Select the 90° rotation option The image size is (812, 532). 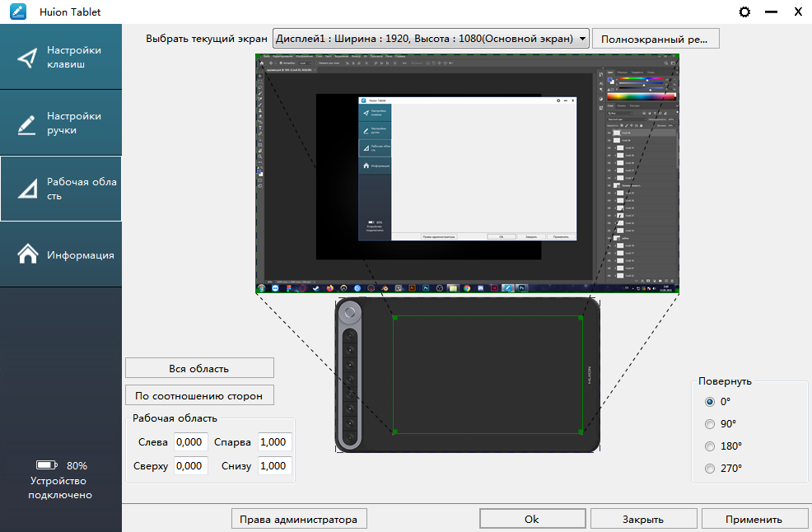[x=710, y=424]
